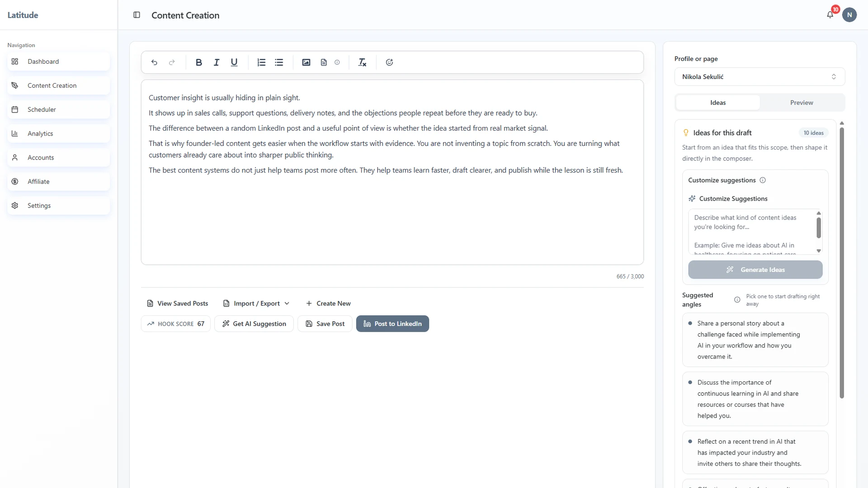Open Settings from the navigation
Screen dimensions: 868x488
(58, 205)
